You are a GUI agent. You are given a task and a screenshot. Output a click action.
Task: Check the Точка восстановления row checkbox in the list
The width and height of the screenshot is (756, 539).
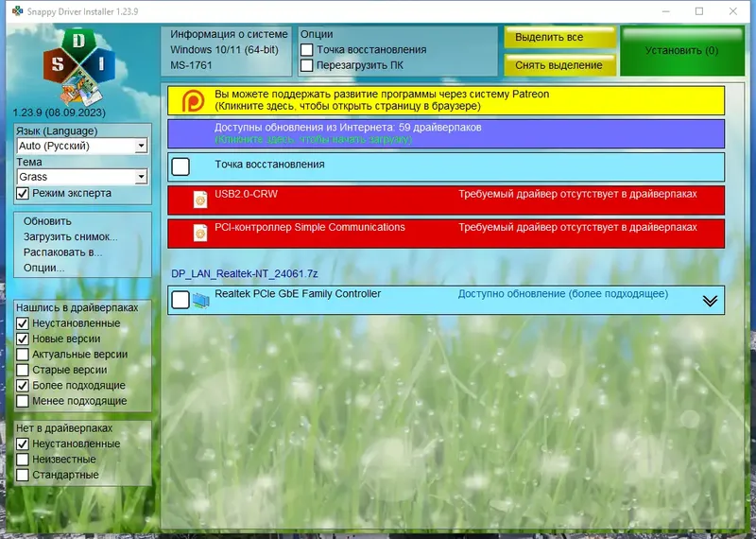point(180,166)
